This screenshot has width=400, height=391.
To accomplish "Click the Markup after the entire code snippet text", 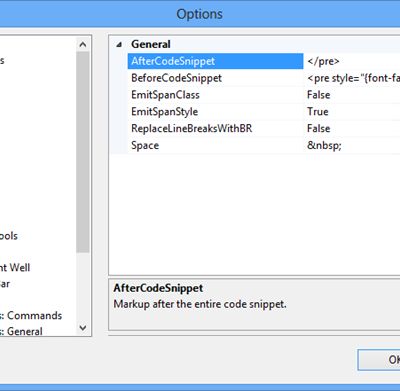I will (200, 304).
